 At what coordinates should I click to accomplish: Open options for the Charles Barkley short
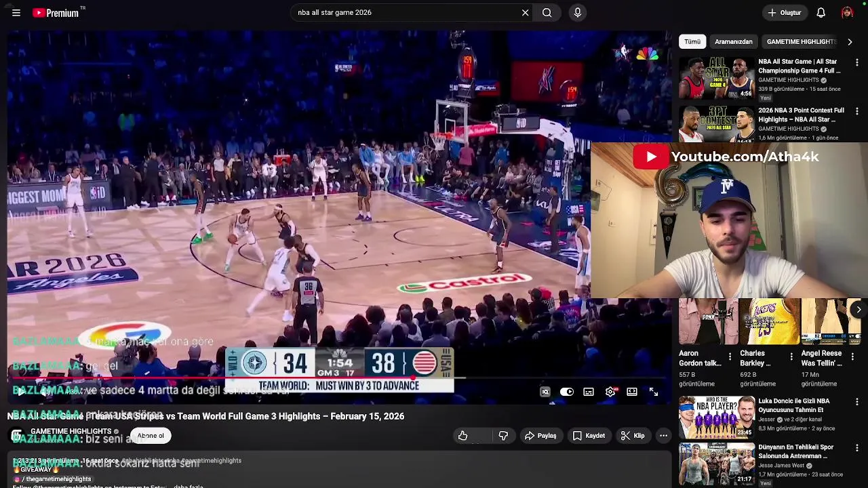point(791,356)
